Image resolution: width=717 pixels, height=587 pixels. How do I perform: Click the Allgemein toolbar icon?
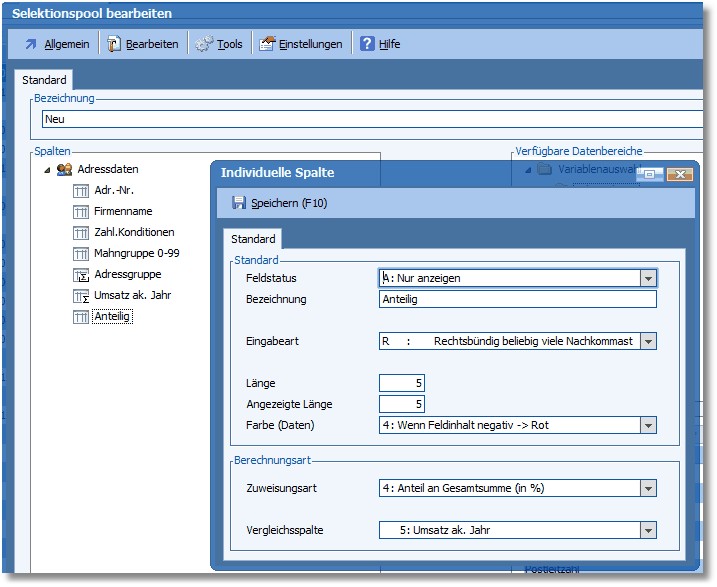(31, 44)
